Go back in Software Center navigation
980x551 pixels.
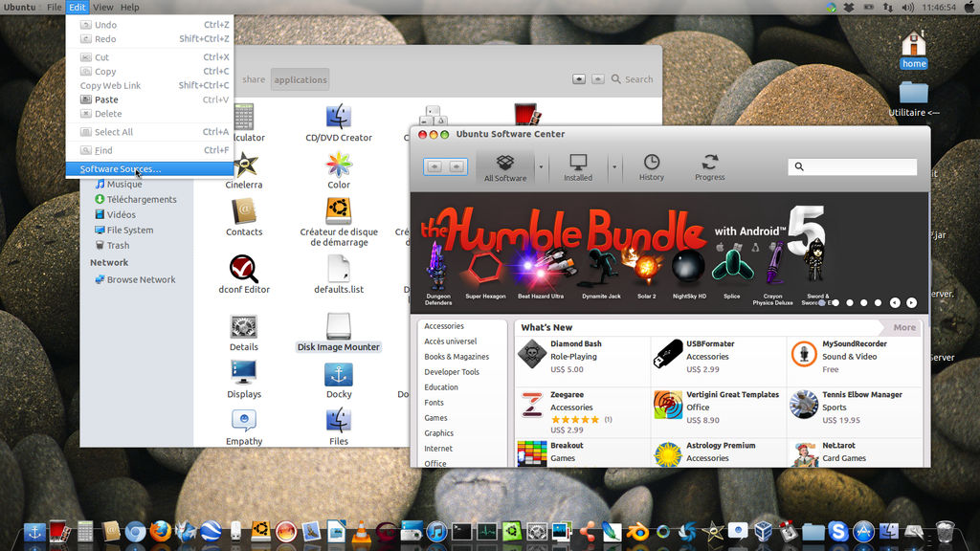(434, 166)
